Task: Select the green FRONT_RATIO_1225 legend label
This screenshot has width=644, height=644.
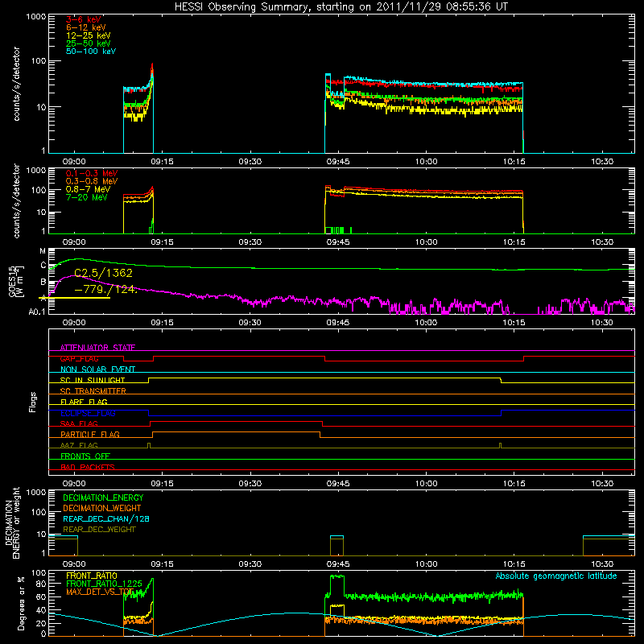Action: point(104,584)
